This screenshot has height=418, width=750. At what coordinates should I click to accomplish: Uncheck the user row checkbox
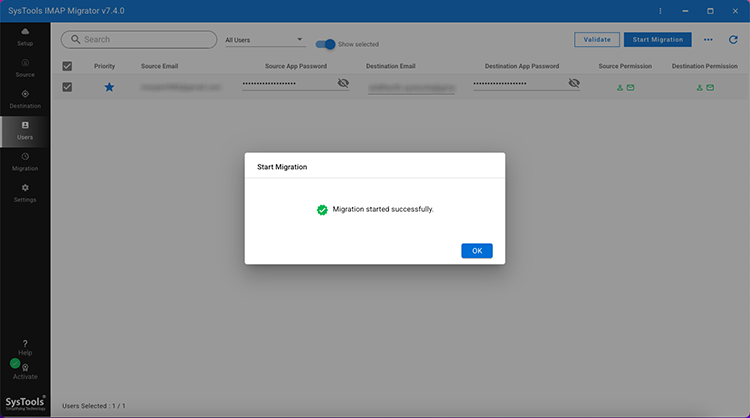click(67, 87)
